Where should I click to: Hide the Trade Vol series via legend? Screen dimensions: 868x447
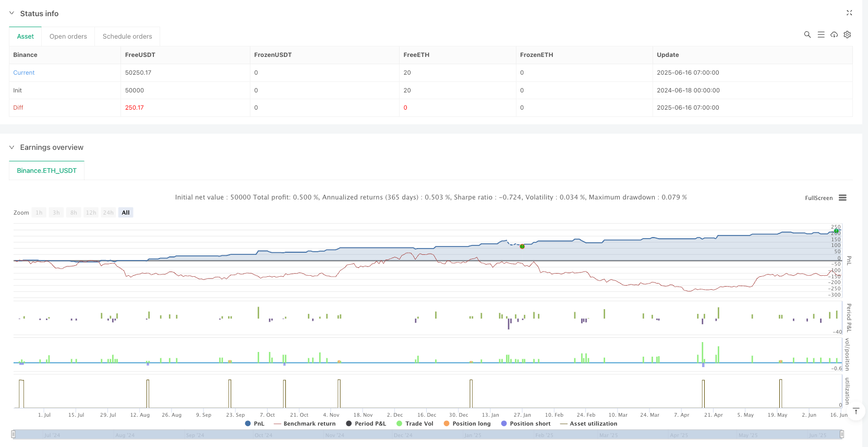[x=415, y=424]
